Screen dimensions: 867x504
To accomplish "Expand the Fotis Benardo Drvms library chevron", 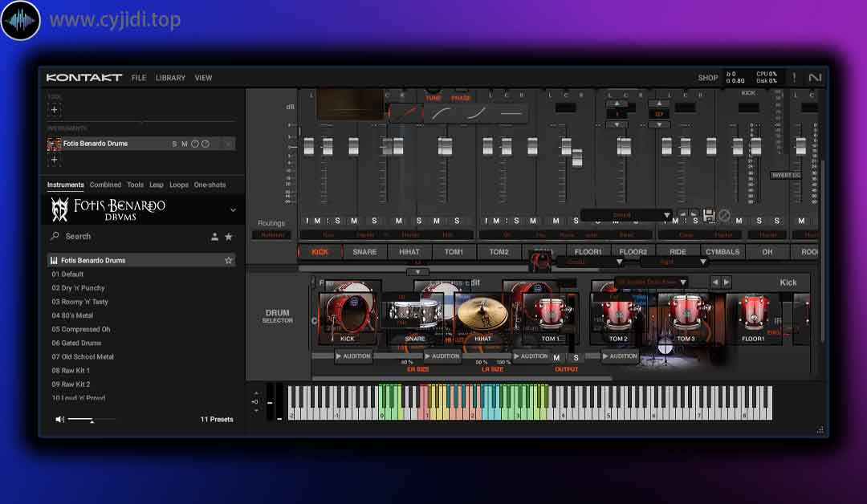I will [233, 210].
